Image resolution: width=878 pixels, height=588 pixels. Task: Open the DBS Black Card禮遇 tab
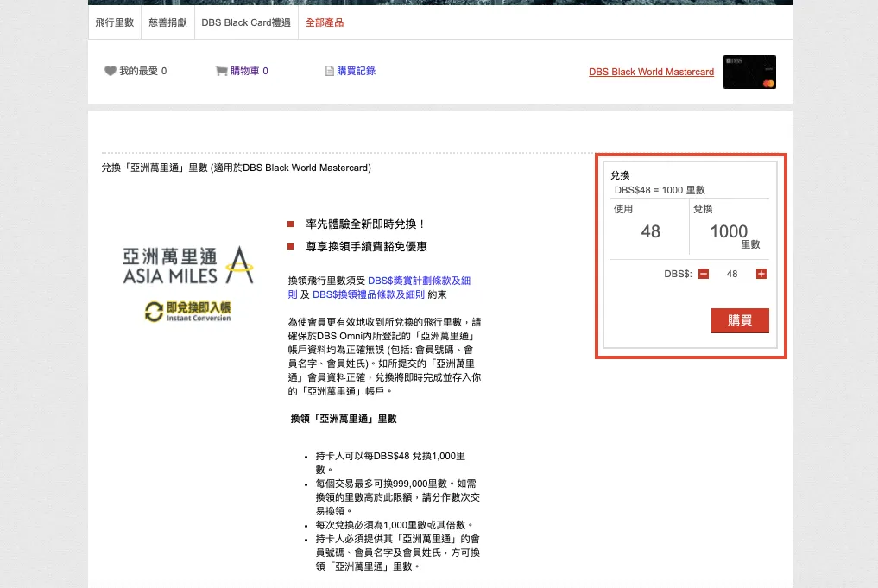pyautogui.click(x=246, y=22)
